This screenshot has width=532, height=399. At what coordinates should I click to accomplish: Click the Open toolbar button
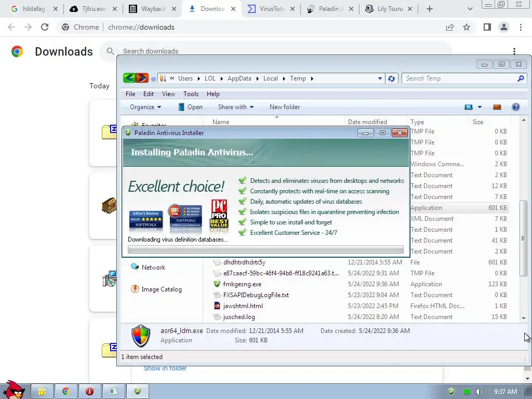pos(190,107)
